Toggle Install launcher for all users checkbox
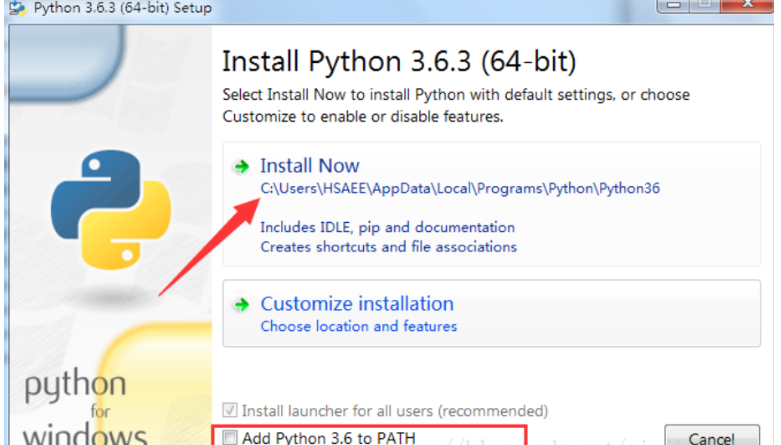The image size is (781, 445). (x=230, y=410)
